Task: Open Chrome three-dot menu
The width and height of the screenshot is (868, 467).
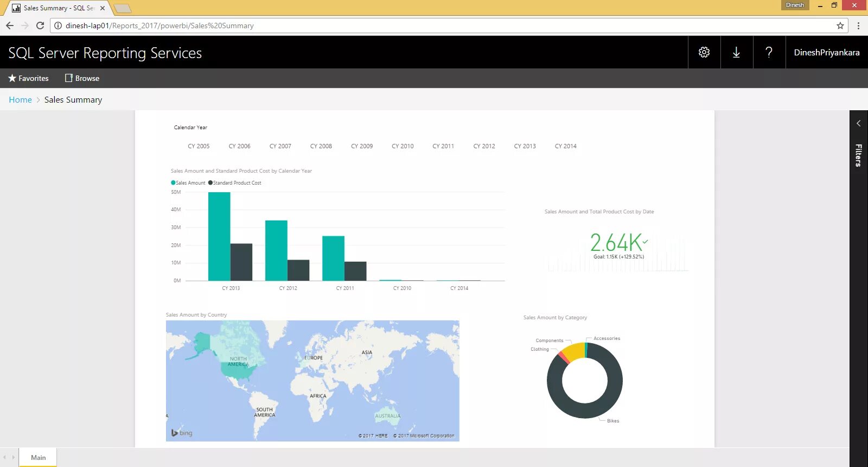Action: tap(858, 26)
